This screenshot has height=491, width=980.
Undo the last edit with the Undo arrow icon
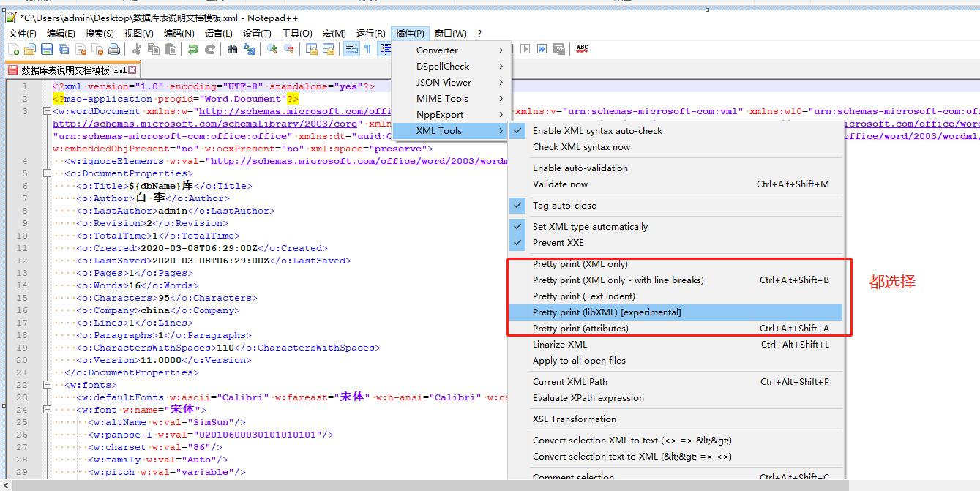(194, 49)
